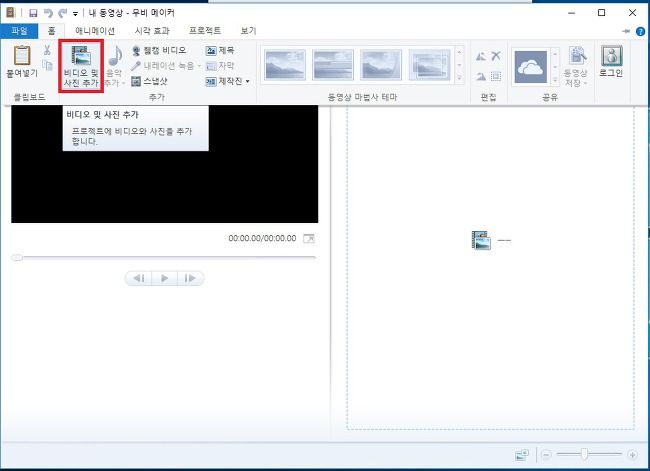Click the Copy icon under the scissors

[x=47, y=65]
